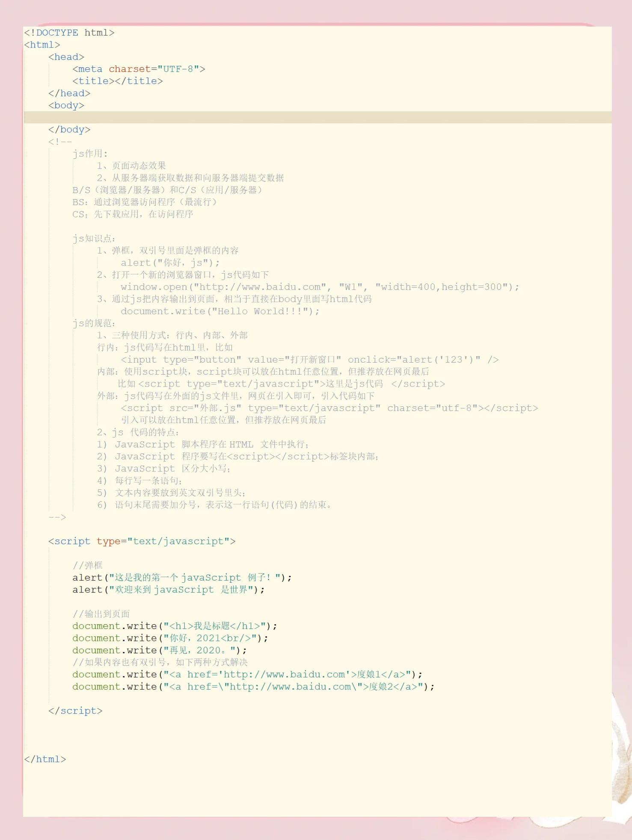Click the closing '</html>' tag

[x=45, y=759]
